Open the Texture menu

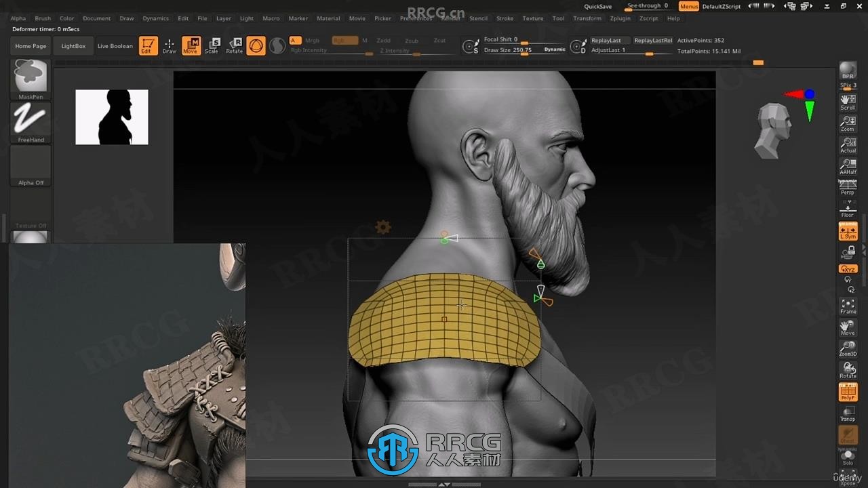(533, 18)
